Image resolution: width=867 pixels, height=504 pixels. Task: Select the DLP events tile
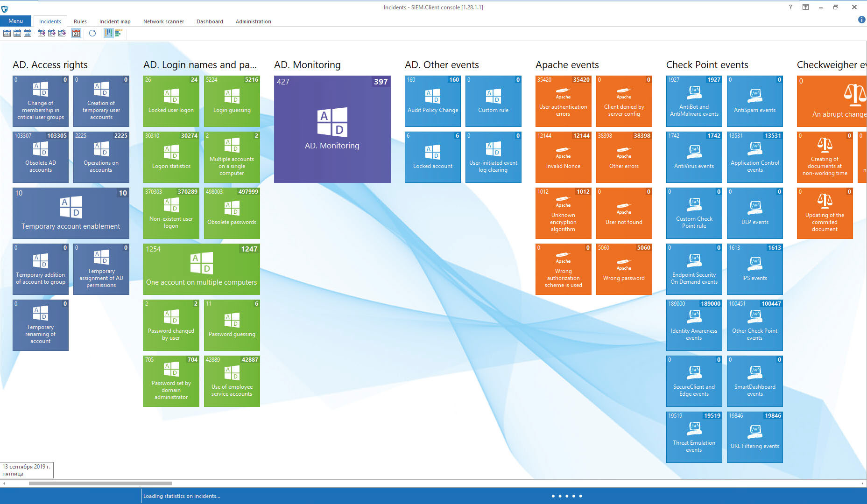[755, 213]
